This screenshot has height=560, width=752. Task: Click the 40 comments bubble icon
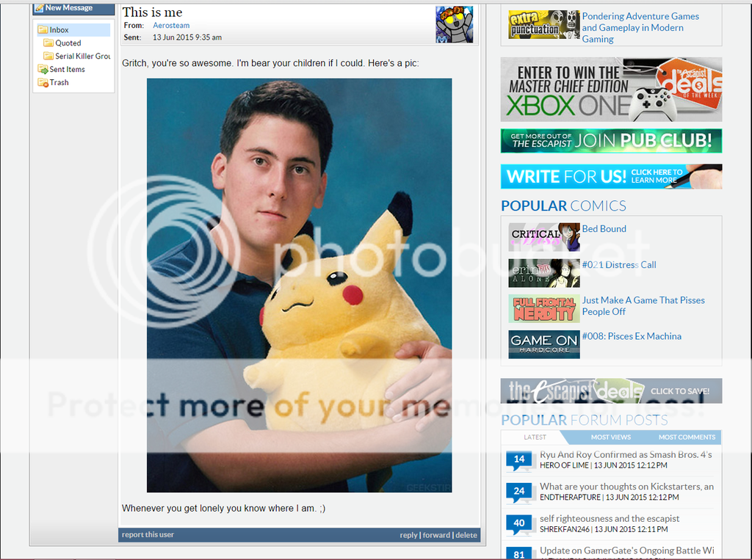point(519,525)
